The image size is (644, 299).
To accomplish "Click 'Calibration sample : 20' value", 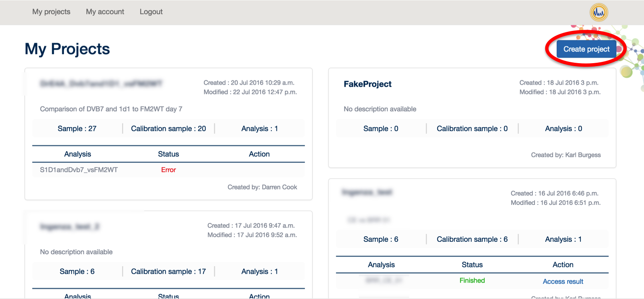I will pos(168,128).
